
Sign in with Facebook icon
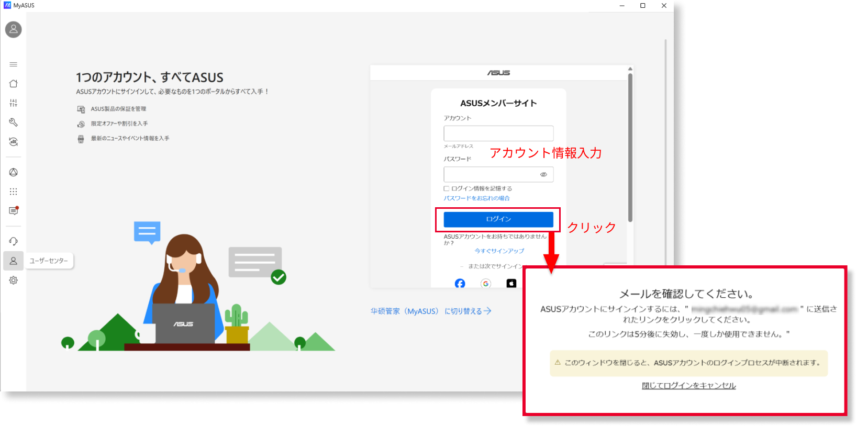coord(460,283)
